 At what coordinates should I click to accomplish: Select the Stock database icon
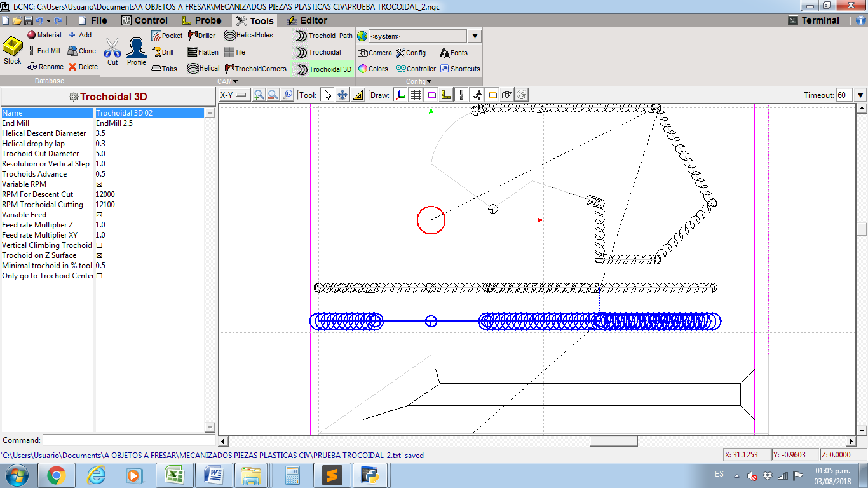click(13, 50)
